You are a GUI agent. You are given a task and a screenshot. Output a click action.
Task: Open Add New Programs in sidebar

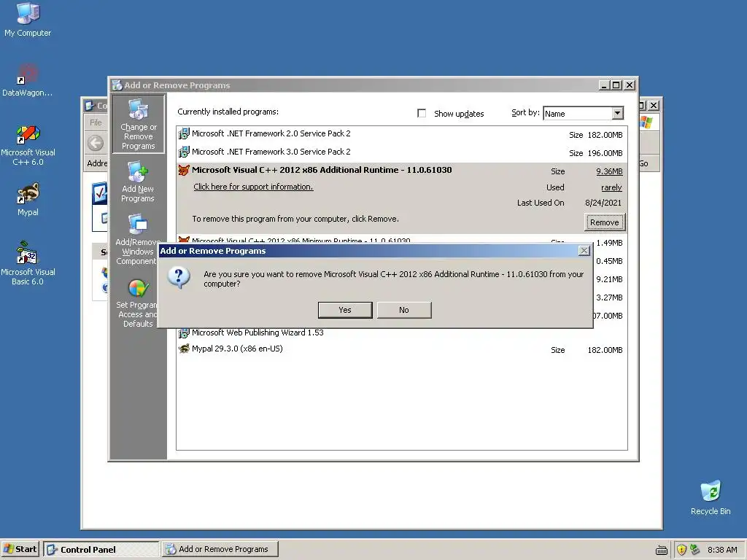(138, 182)
